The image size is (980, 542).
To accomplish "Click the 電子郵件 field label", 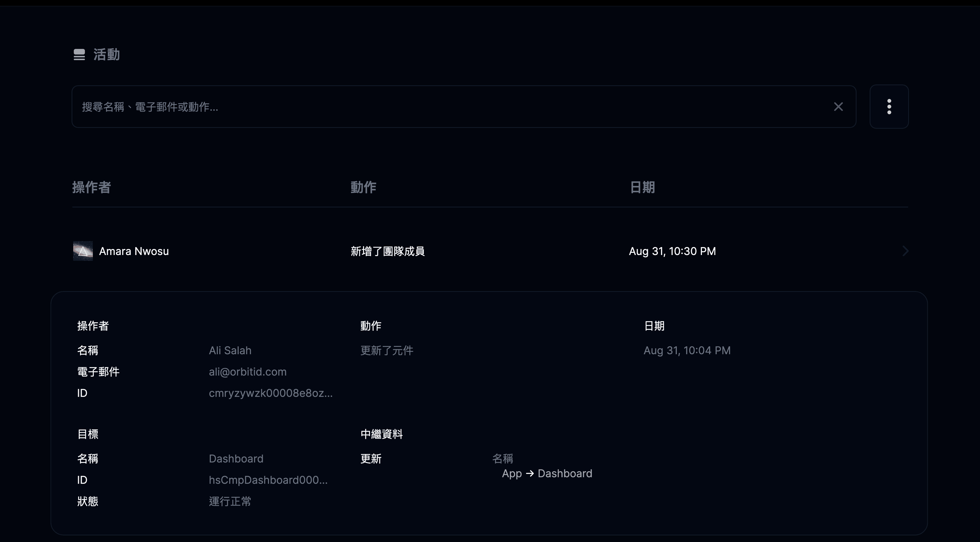I will click(98, 371).
